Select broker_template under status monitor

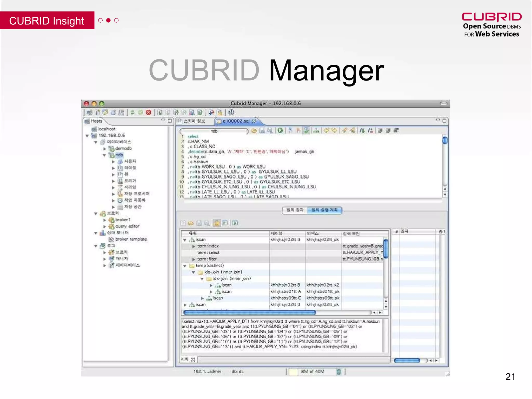128,239
